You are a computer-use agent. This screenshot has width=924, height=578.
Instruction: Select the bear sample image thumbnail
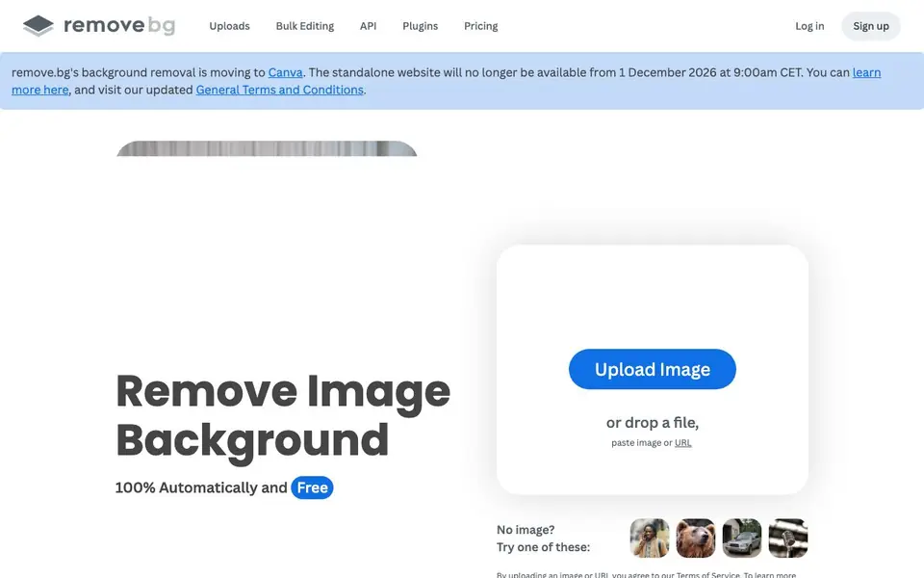click(x=695, y=538)
